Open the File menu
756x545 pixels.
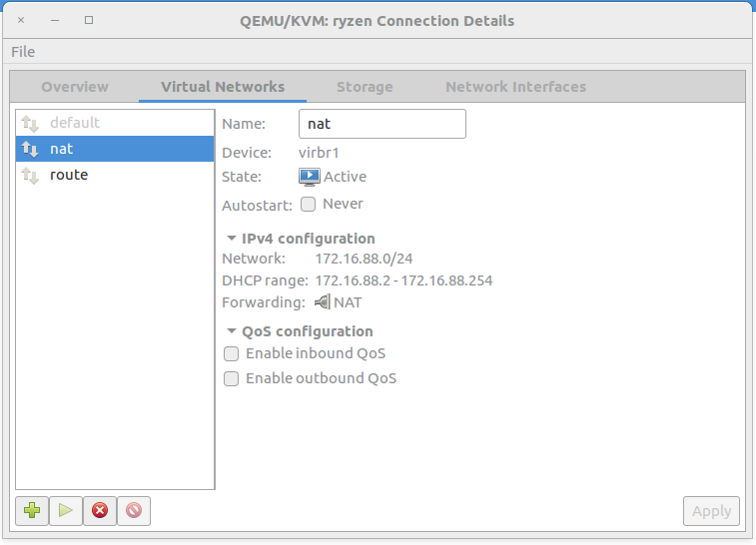pos(23,52)
